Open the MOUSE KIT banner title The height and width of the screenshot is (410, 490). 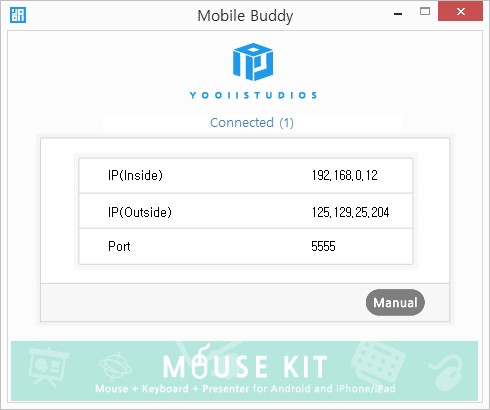coord(245,366)
